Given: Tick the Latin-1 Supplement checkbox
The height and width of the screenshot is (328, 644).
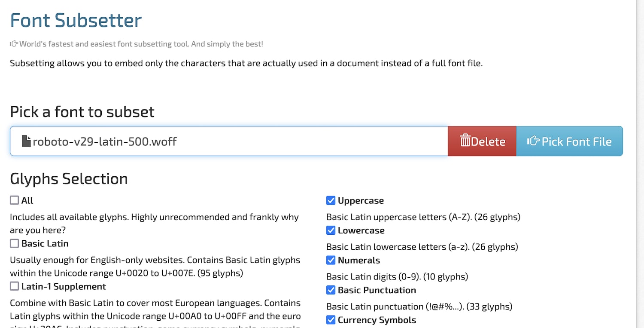Looking at the screenshot, I should click(x=15, y=286).
